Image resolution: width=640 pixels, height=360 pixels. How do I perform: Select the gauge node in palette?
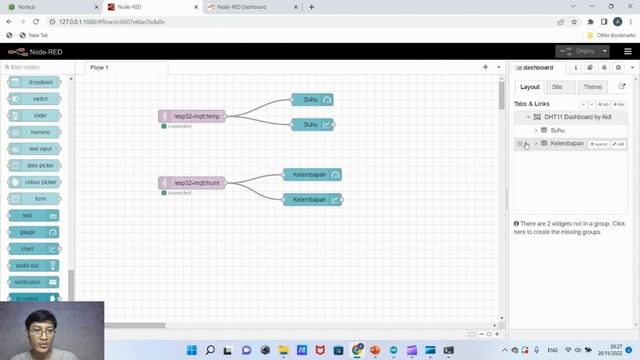tap(34, 232)
